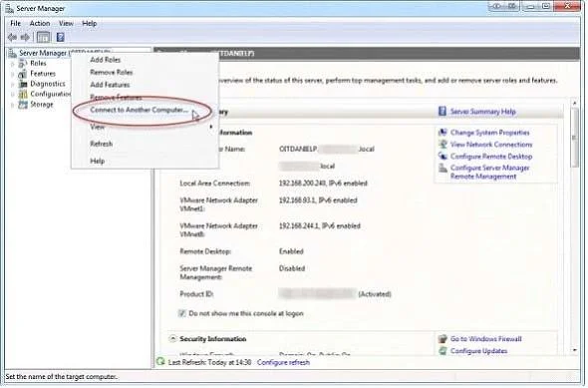Click the Change System Properties icon
The width and height of the screenshot is (588, 388).
tap(442, 132)
